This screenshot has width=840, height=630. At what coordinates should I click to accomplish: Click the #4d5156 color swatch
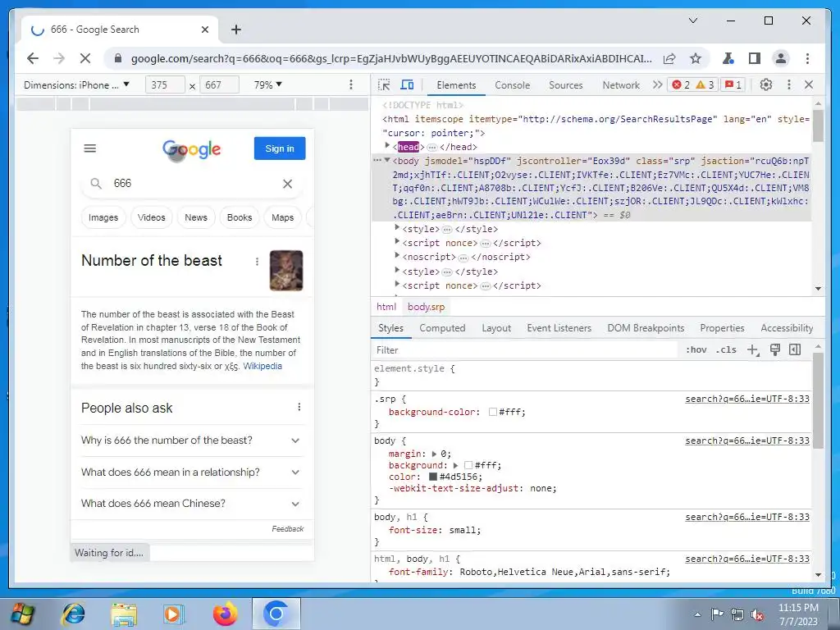click(x=433, y=477)
